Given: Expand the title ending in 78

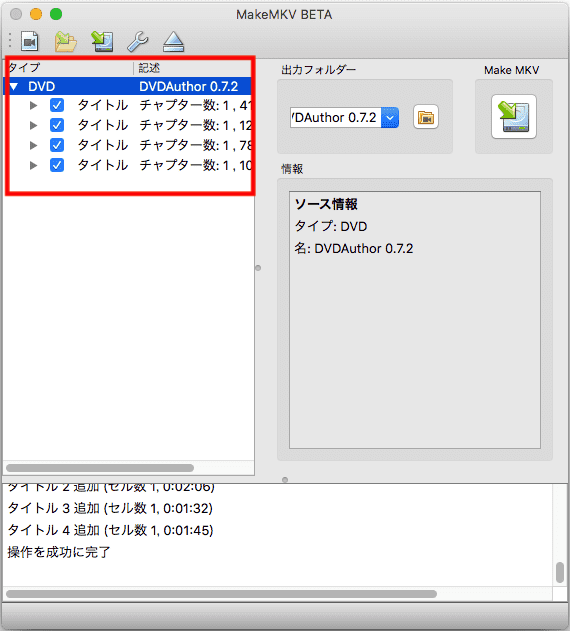Looking at the screenshot, I should (x=34, y=145).
